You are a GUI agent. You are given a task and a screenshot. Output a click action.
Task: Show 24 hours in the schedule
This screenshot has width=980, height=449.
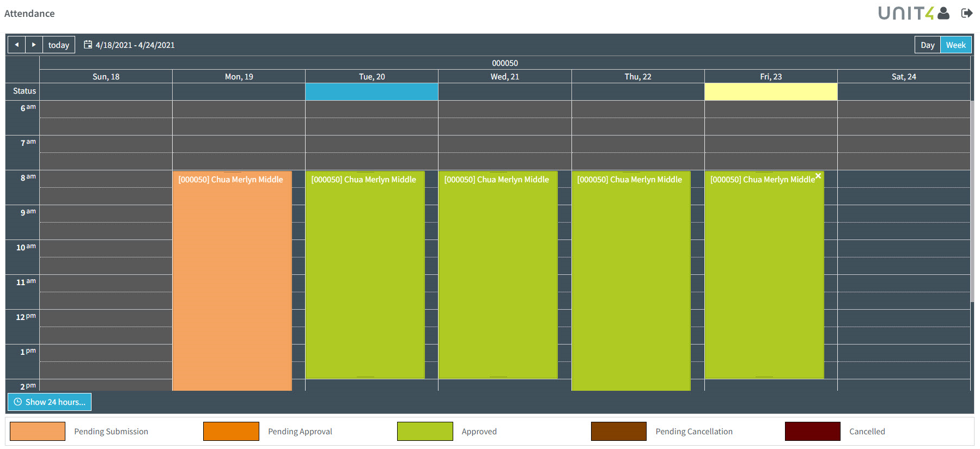coord(50,402)
